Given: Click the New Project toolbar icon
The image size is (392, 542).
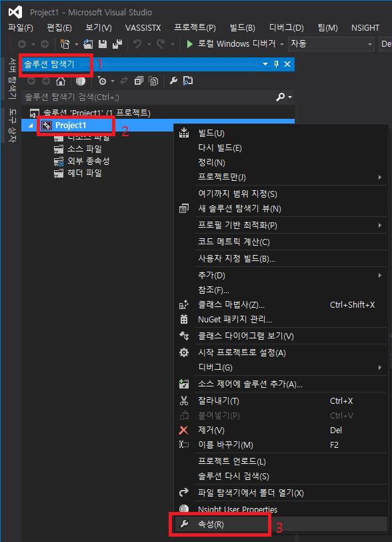Looking at the screenshot, I should [65, 44].
